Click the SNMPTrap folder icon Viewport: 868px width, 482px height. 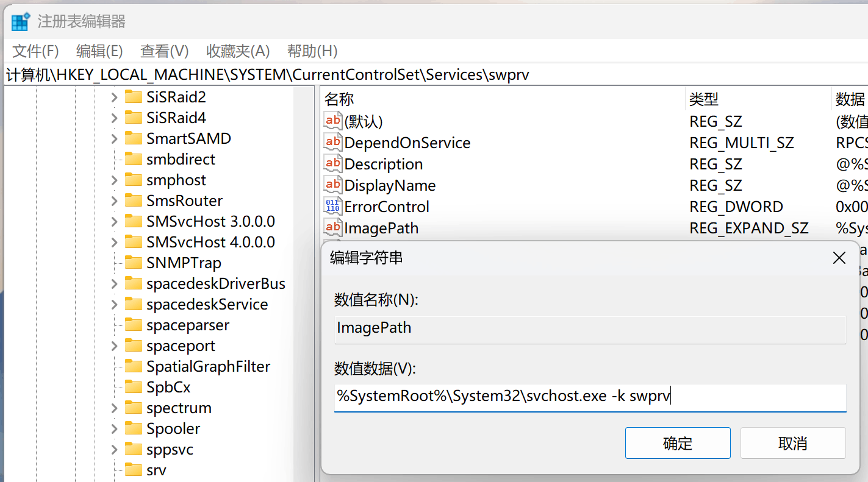(x=133, y=263)
